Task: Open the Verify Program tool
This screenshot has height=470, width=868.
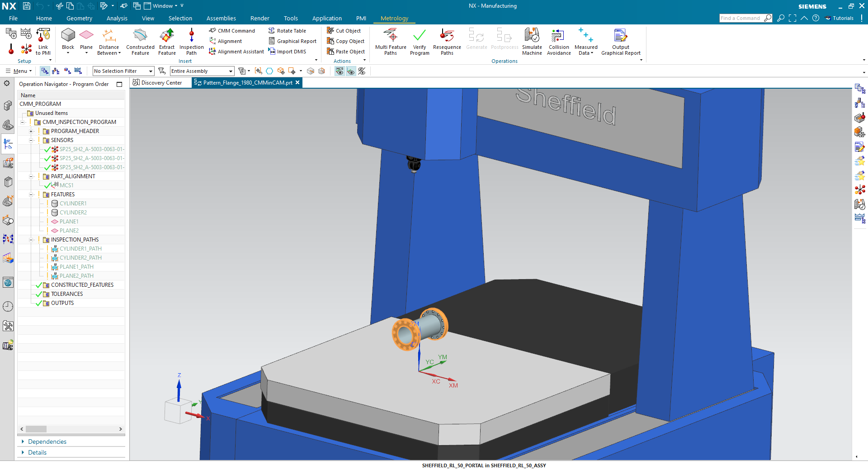Action: 419,41
